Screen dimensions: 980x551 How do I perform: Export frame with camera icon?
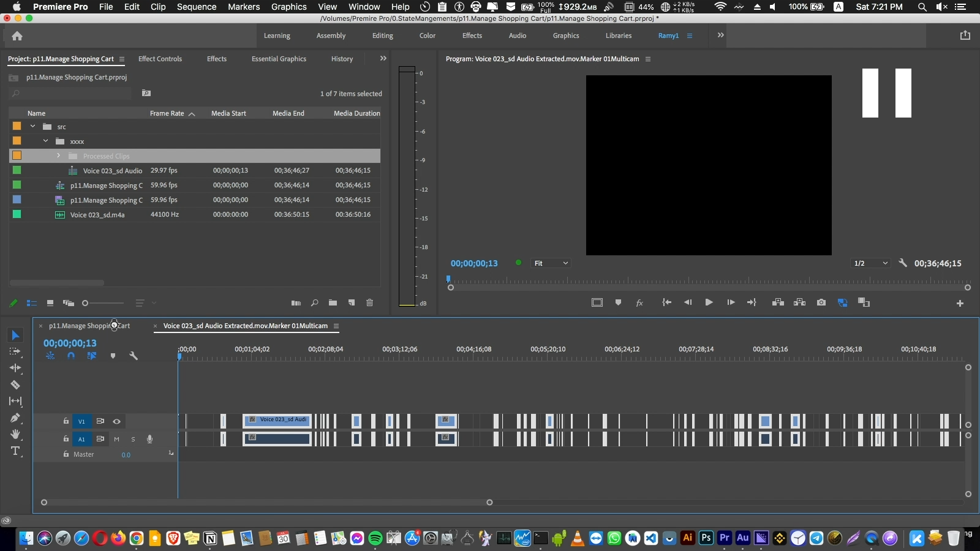tap(821, 302)
